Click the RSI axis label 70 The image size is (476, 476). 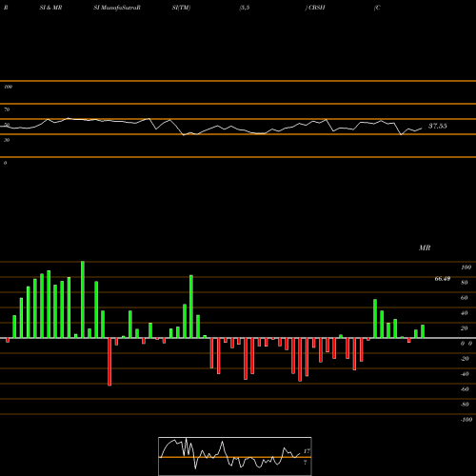click(x=7, y=109)
